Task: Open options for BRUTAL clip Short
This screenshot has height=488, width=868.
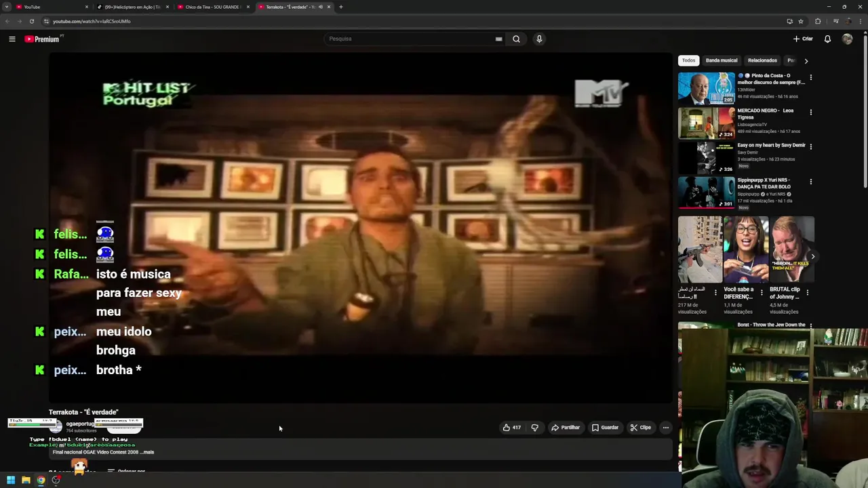Action: 807,293
